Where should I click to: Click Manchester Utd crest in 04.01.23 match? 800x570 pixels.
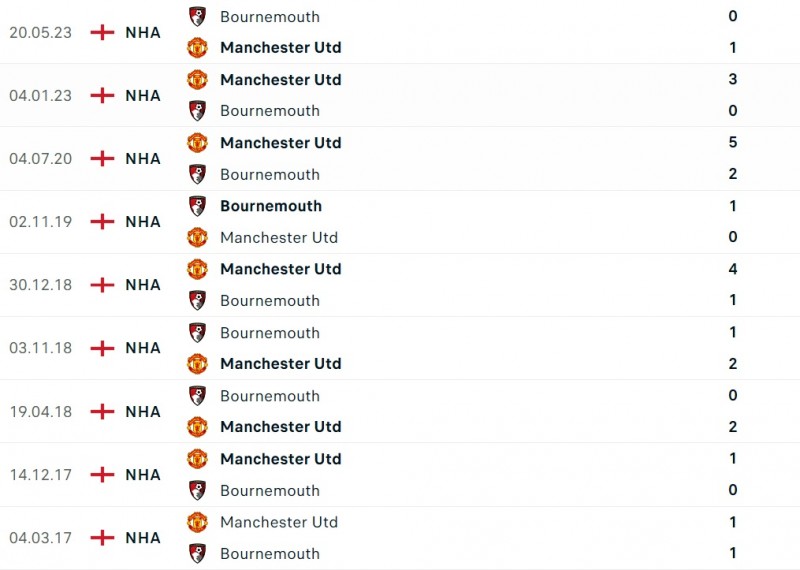pyautogui.click(x=197, y=79)
